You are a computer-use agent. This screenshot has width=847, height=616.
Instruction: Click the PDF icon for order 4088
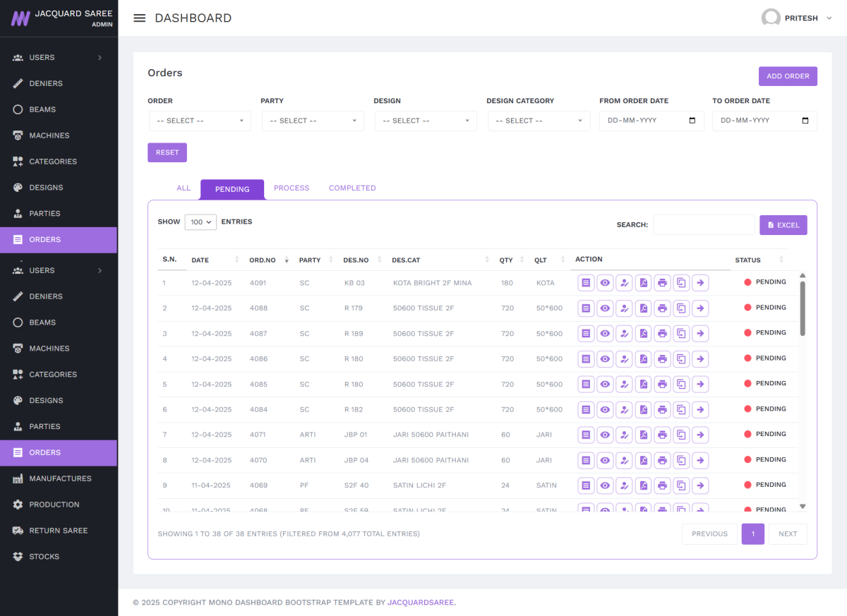coord(643,308)
